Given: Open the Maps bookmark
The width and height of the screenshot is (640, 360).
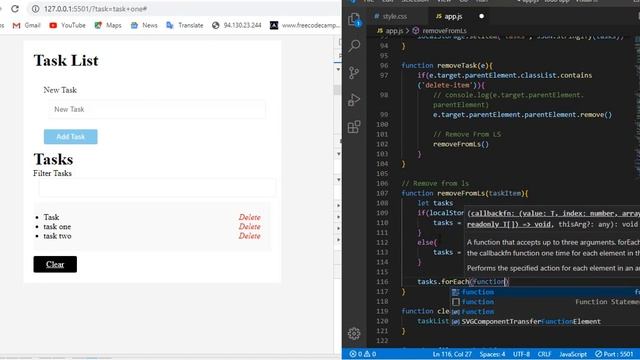Looking at the screenshot, I should tap(108, 25).
